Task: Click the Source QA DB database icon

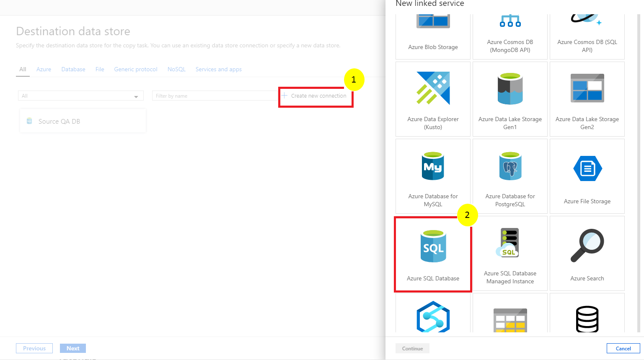Action: (29, 121)
